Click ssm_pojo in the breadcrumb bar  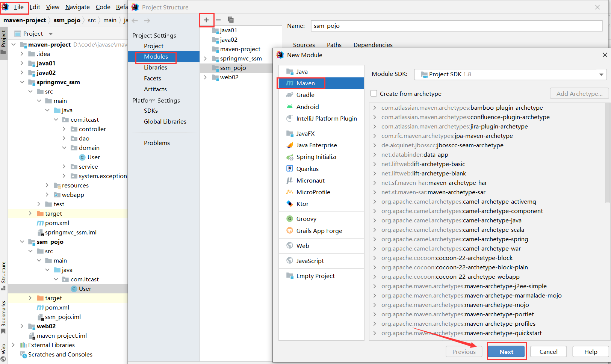point(67,20)
